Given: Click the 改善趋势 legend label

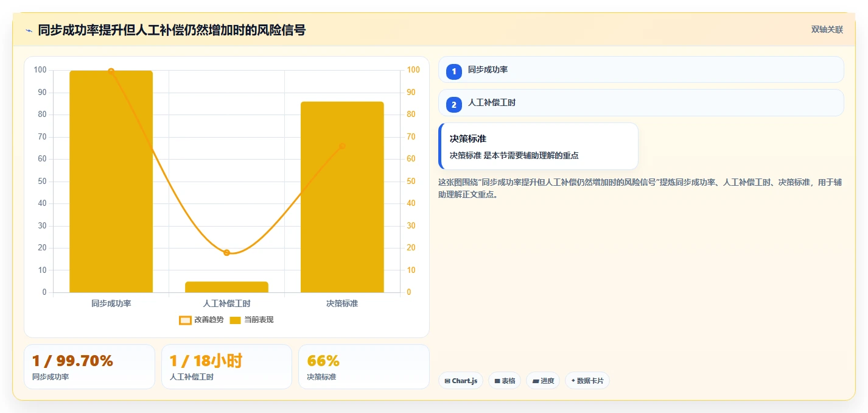Looking at the screenshot, I should 209,320.
